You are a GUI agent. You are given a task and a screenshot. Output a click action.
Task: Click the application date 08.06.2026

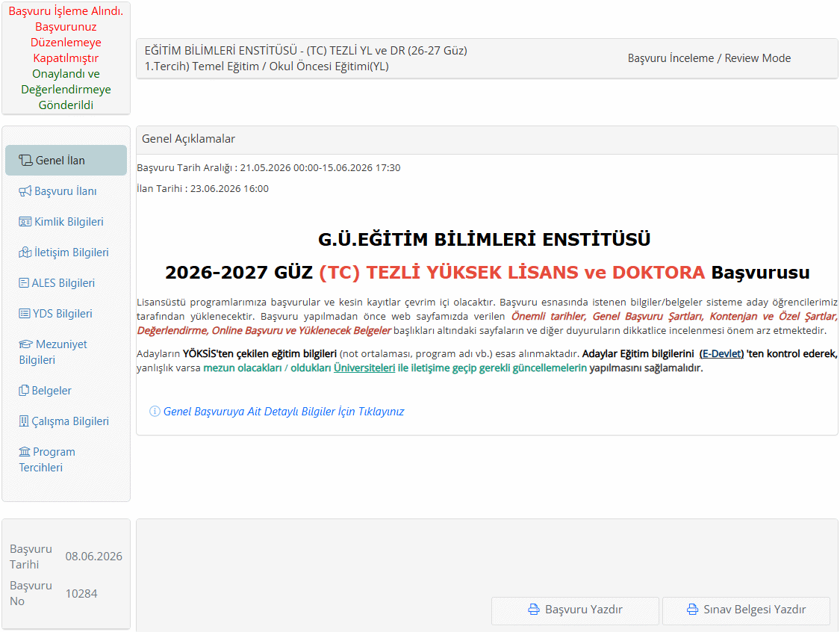[x=94, y=557]
